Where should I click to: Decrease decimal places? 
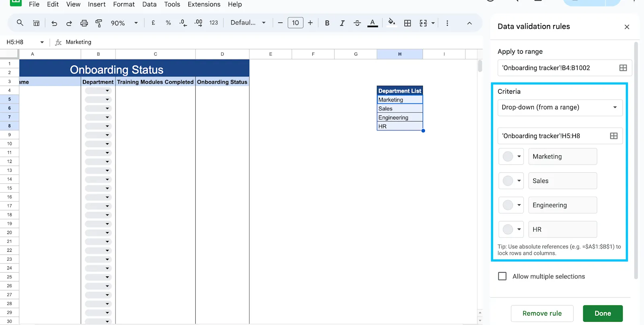coord(183,23)
